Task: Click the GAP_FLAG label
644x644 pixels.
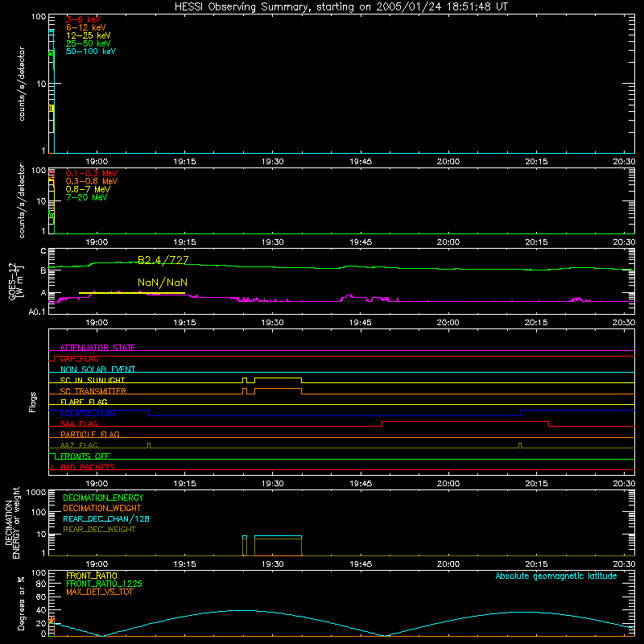Action: tap(79, 358)
